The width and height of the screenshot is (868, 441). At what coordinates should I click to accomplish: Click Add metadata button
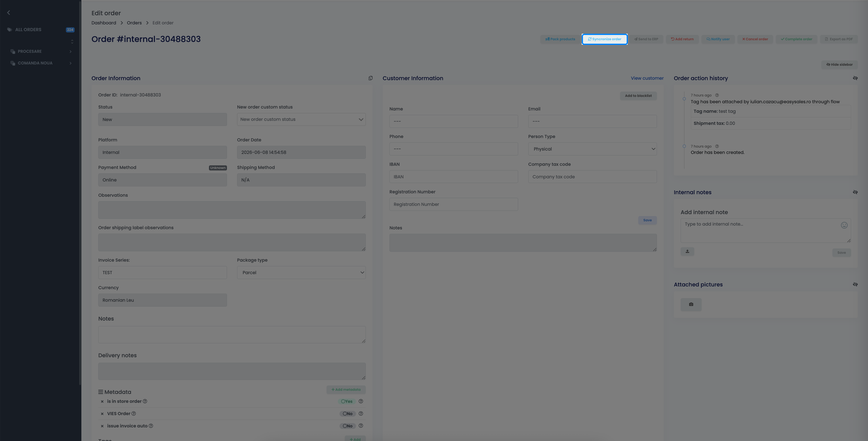point(346,390)
